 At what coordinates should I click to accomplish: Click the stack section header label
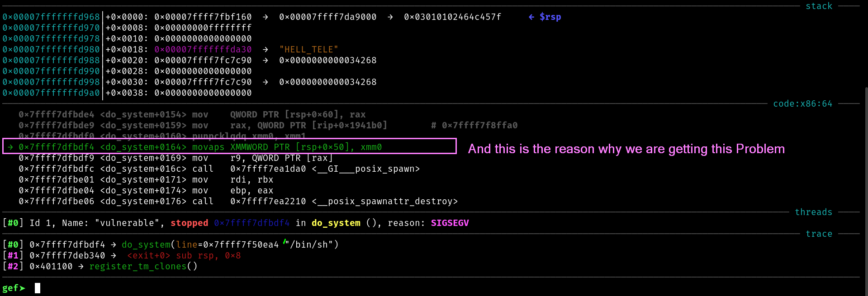819,6
